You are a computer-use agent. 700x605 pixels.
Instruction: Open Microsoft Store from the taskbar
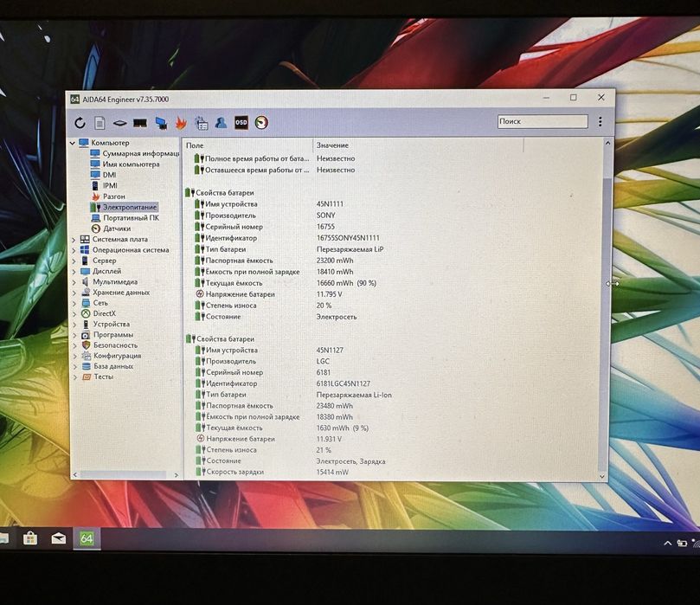(x=30, y=538)
